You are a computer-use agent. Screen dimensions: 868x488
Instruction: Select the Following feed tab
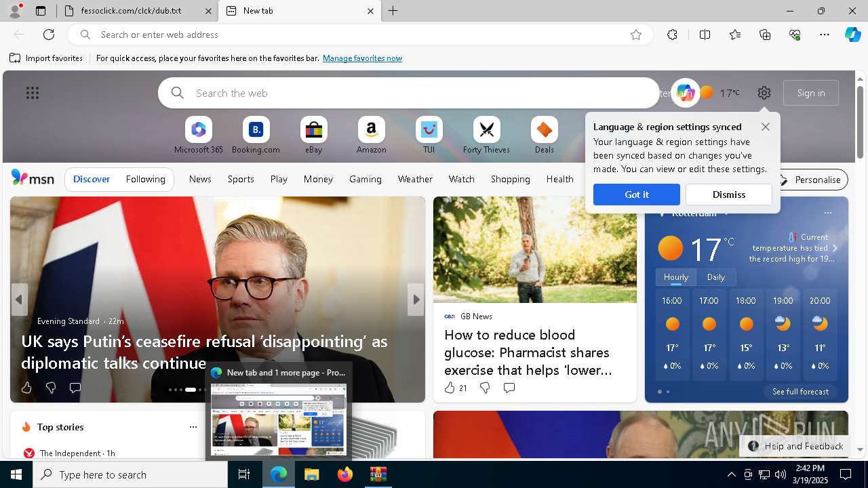tap(145, 179)
